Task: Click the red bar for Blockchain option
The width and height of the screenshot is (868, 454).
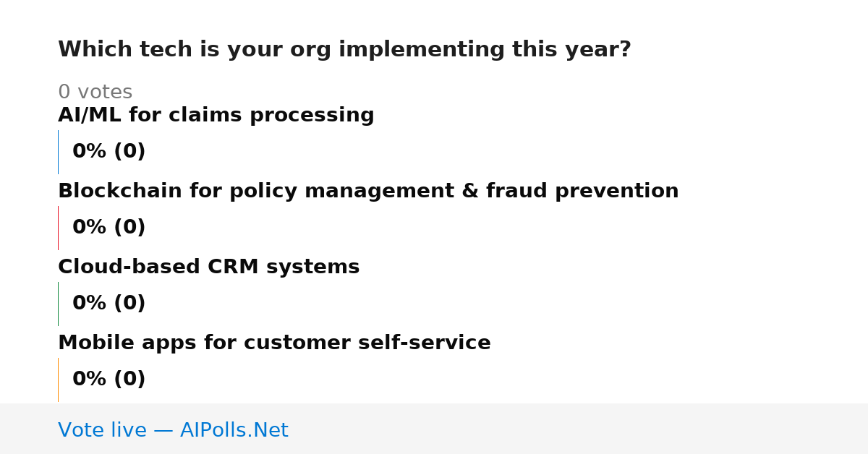Action: [x=58, y=228]
